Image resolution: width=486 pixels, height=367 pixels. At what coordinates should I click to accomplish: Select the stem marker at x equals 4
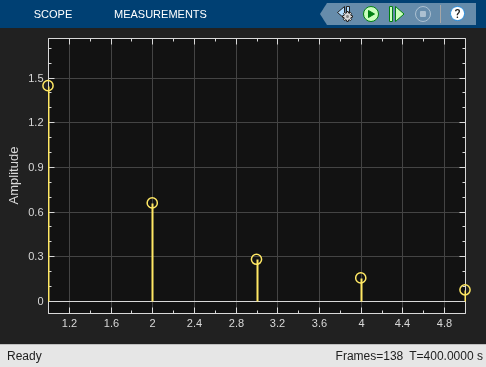[x=361, y=278]
